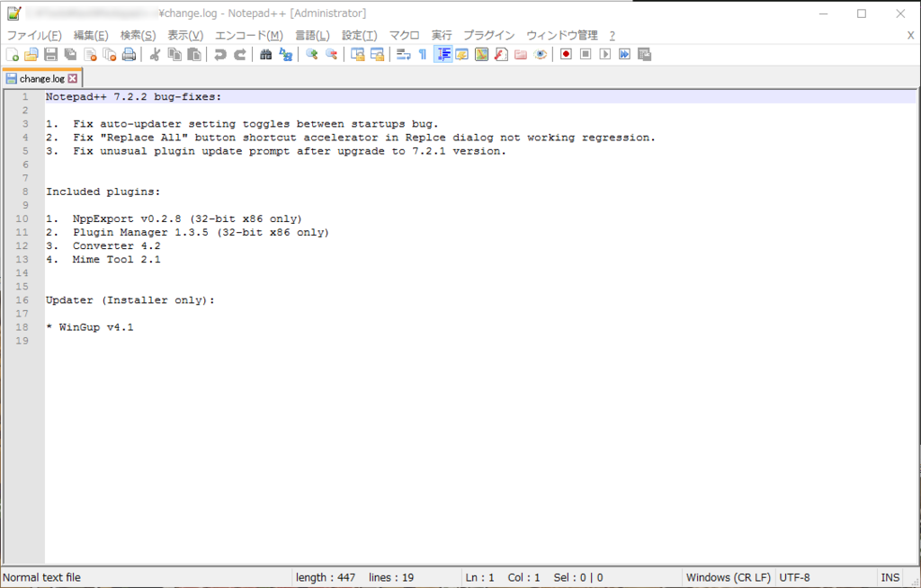Viewport: 921px width, 588px height.
Task: Click the Save floppy disk icon
Action: pyautogui.click(x=51, y=55)
